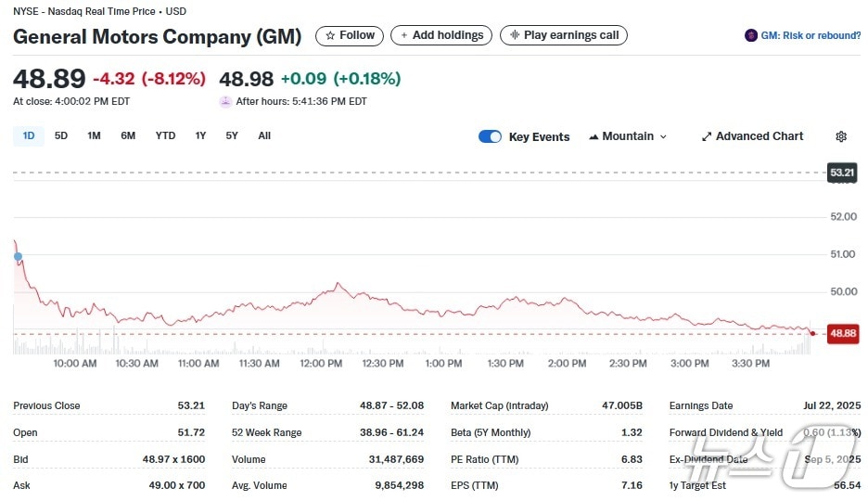Click the red 48.88 current price label

coord(842,333)
